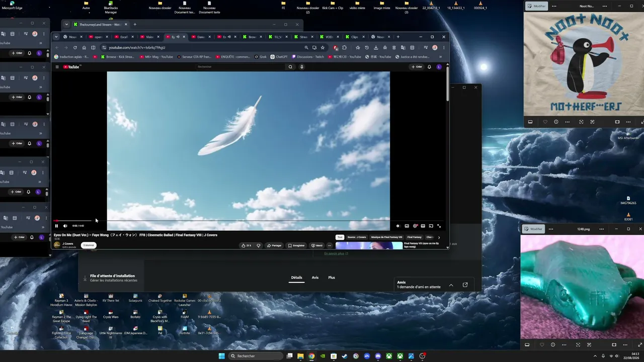644x362 pixels.
Task: Open YouTube player settings gear
Action: pos(415,226)
